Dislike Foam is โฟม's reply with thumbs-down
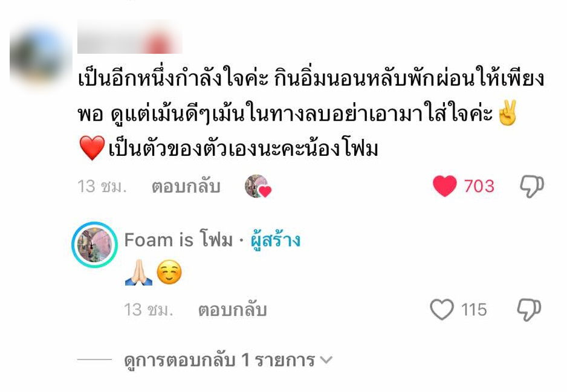This screenshot has height=392, width=567. click(529, 310)
